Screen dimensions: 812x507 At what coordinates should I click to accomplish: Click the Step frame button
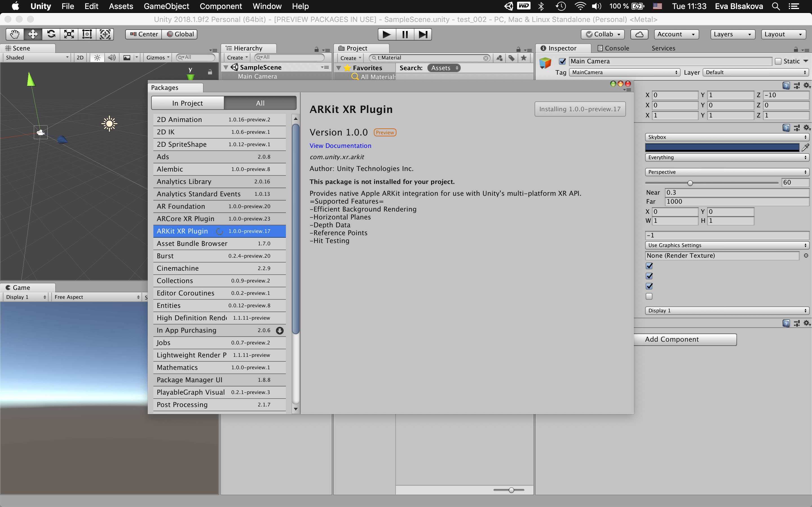[423, 34]
